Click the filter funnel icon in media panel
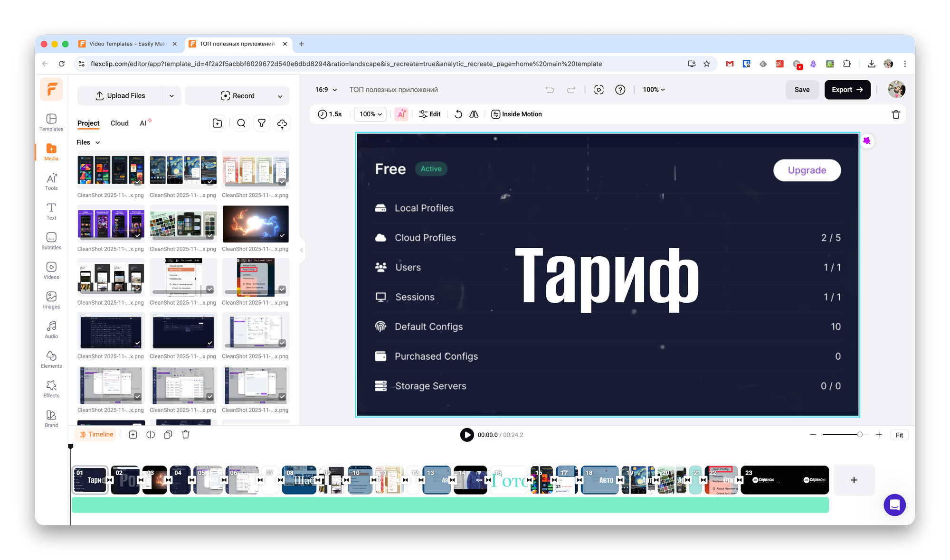The width and height of the screenshot is (950, 560). tap(262, 123)
